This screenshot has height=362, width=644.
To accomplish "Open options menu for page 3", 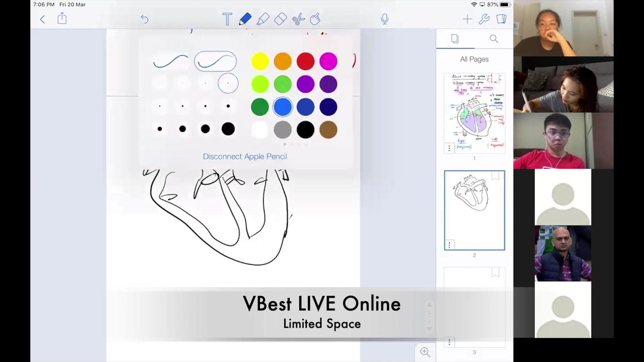I will pos(449,342).
